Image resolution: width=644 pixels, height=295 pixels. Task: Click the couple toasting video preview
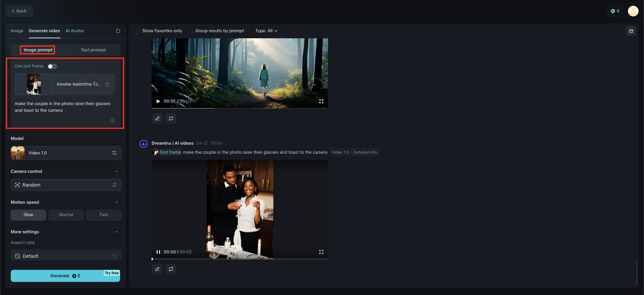click(240, 209)
